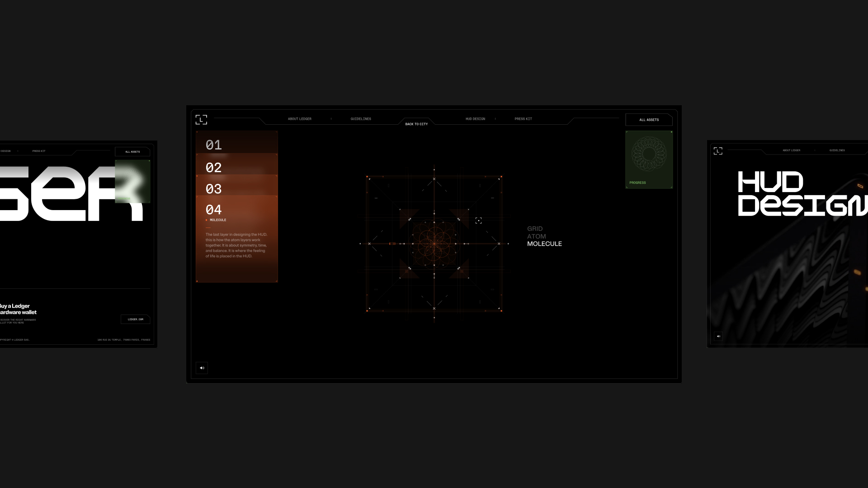This screenshot has height=488, width=868.
Task: Select GRID layer label
Action: pos(535,229)
